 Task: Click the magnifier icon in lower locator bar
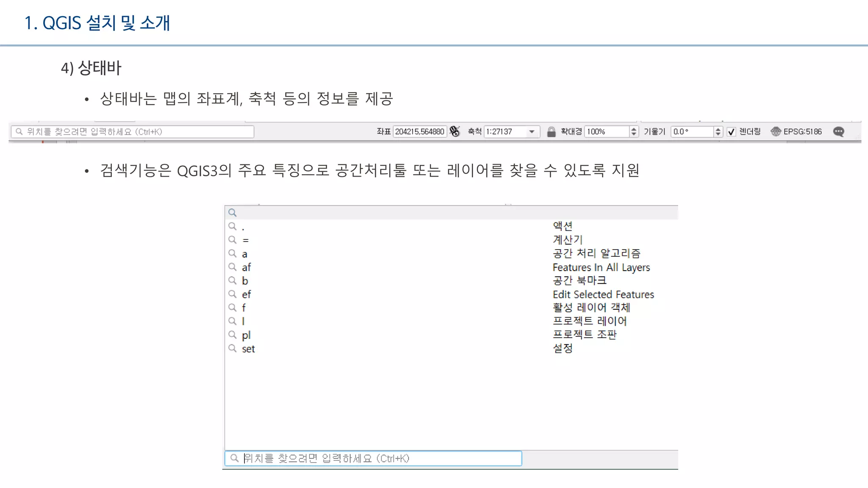[234, 458]
